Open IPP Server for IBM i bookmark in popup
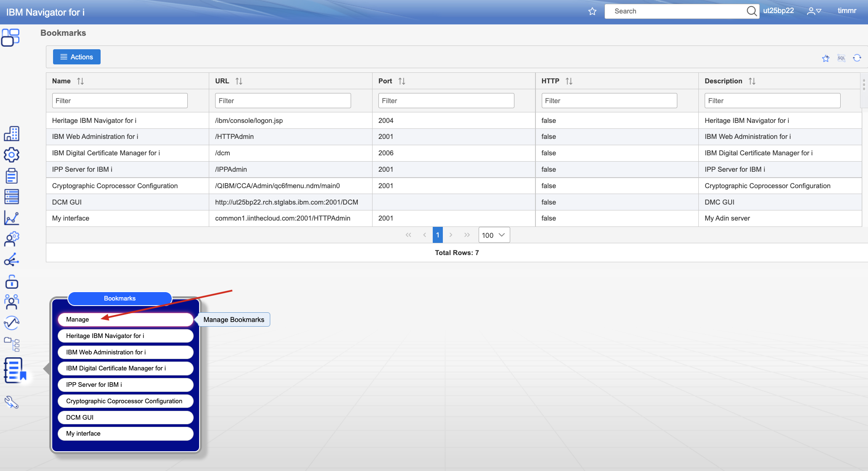 coord(125,385)
